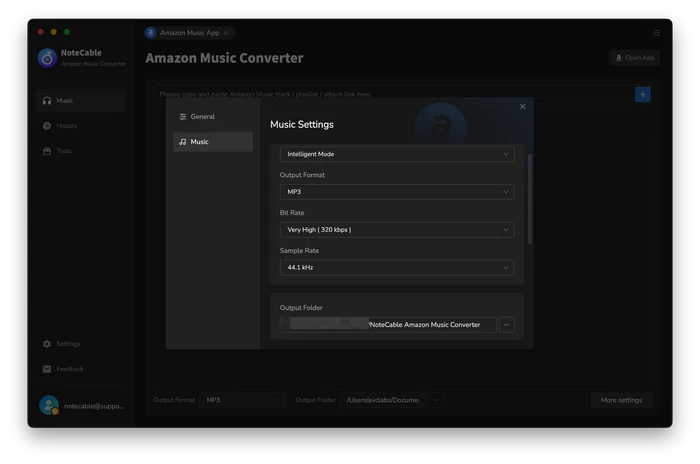Click the Music Settings heading

pyautogui.click(x=302, y=125)
